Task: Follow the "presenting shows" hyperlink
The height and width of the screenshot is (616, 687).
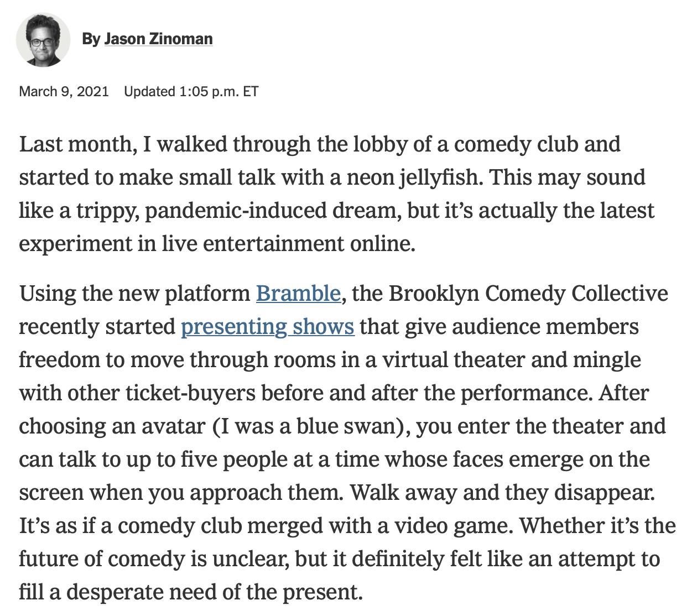Action: [x=267, y=326]
